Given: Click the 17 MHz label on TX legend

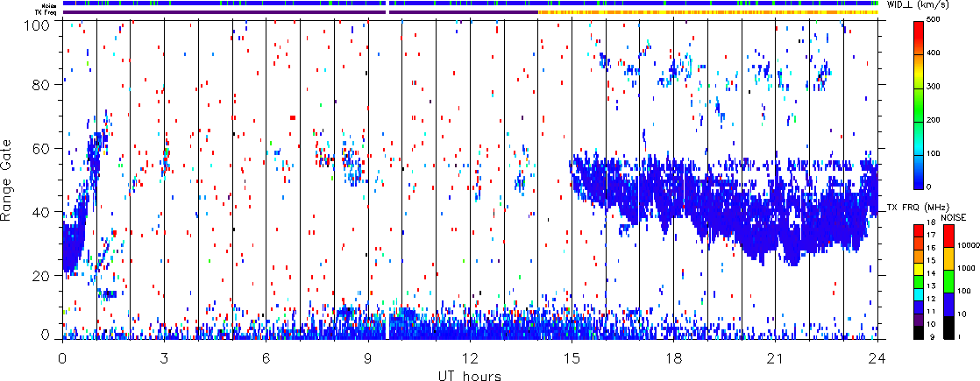Looking at the screenshot, I should pos(932,236).
